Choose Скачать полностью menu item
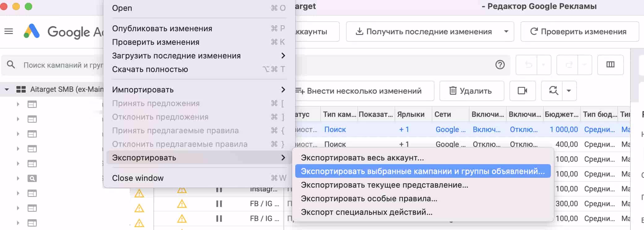644x230 pixels. [199, 69]
